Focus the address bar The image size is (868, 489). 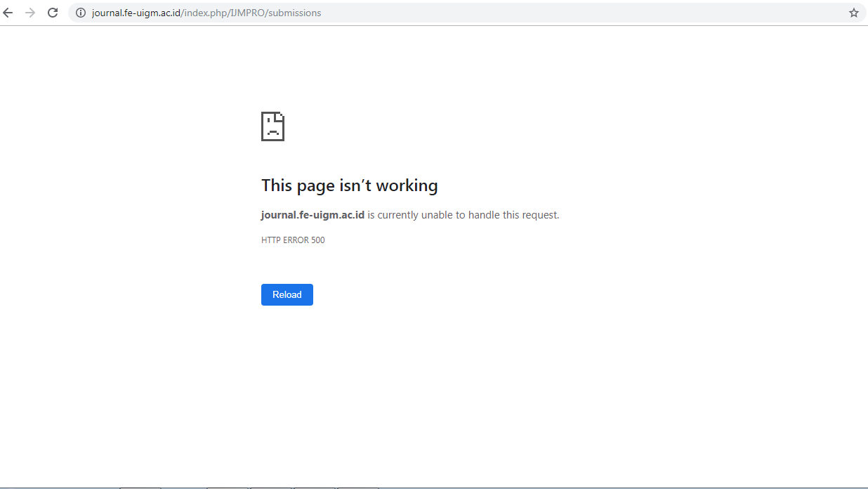[492, 13]
